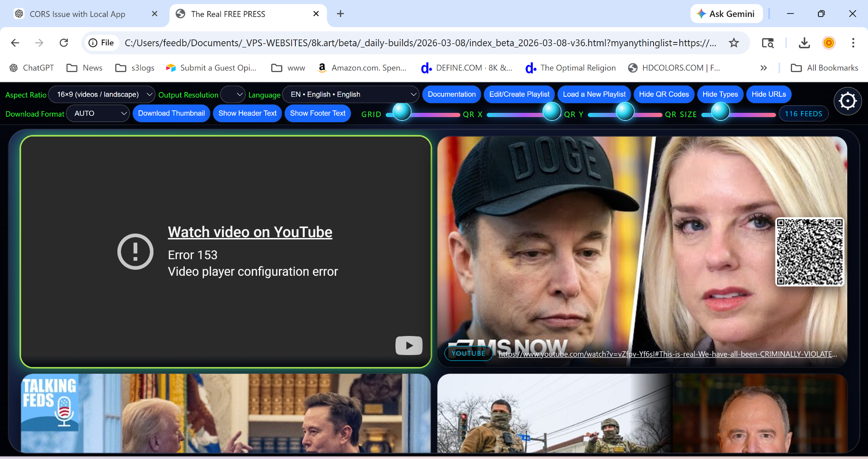The image size is (868, 459).
Task: Show more bookmarks with the double chevron
Action: [x=764, y=68]
